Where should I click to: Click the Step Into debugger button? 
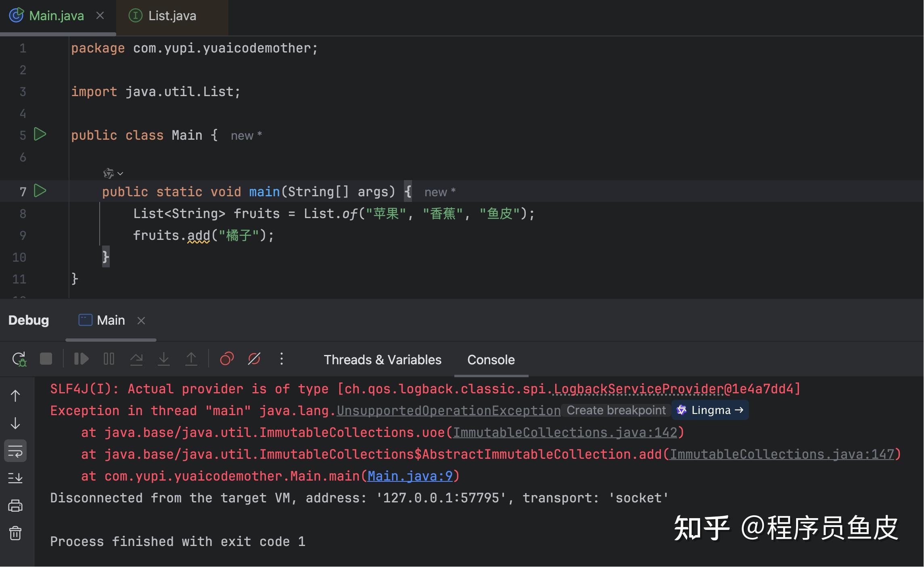tap(164, 359)
